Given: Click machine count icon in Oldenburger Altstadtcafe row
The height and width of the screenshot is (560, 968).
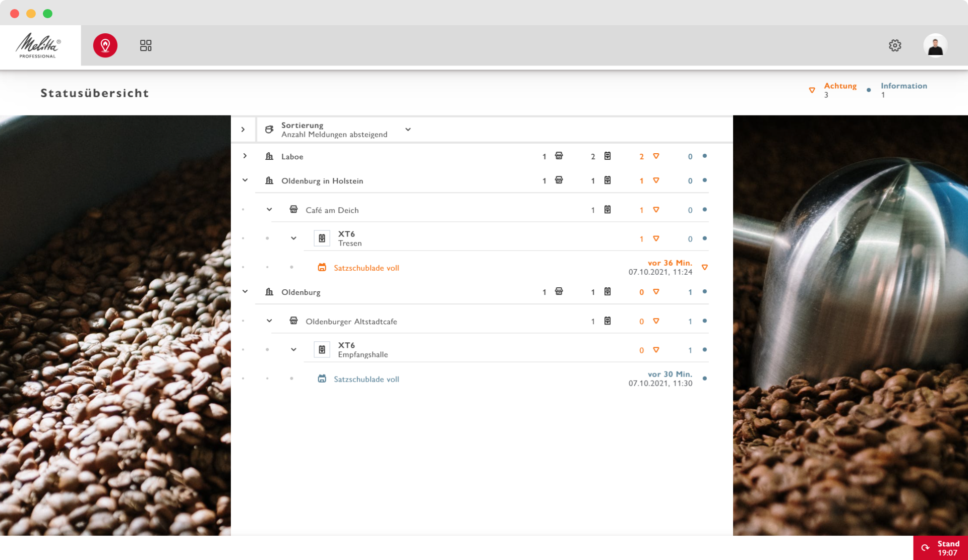Looking at the screenshot, I should tap(608, 321).
